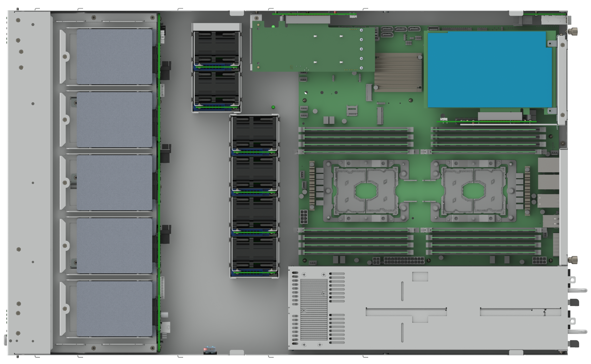
Task: Select the second drive tray from top
Action: 114,120
